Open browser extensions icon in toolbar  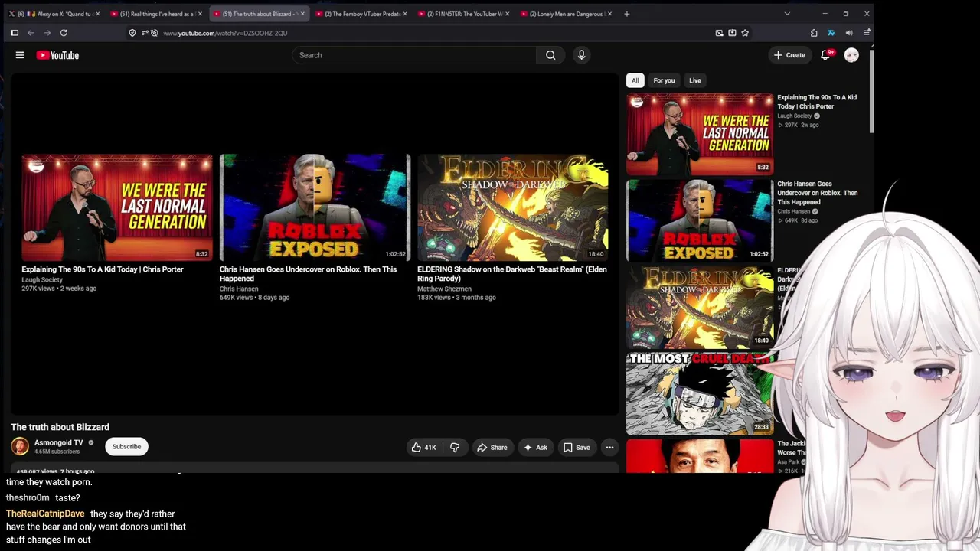[x=814, y=33]
